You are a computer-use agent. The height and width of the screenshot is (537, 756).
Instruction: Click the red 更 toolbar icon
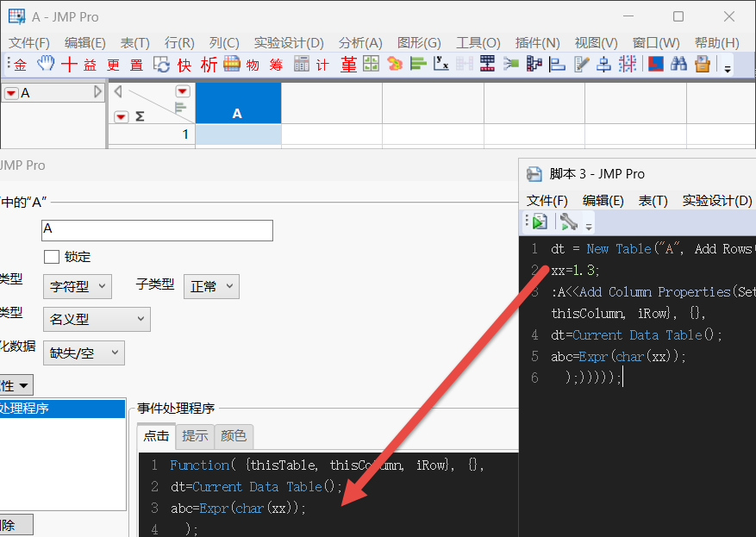[113, 65]
